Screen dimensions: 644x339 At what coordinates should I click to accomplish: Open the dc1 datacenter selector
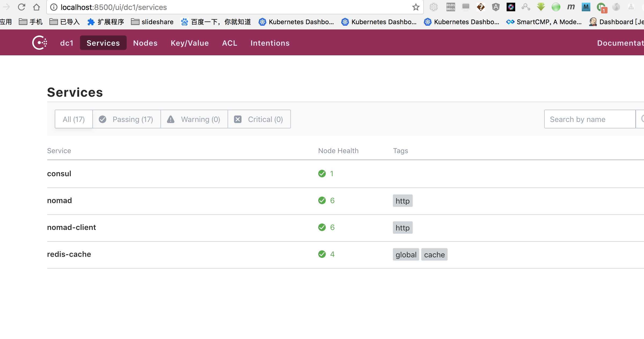[x=67, y=43]
